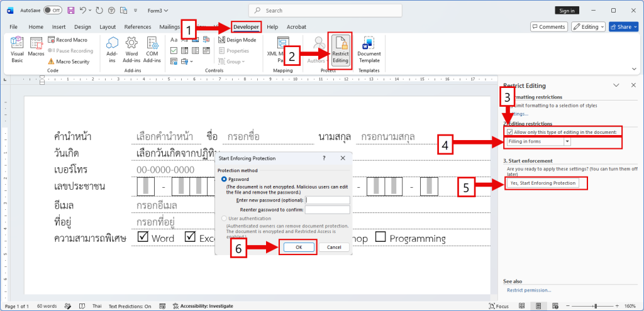Screen dimensions: 644x311
Task: Click zoom in plus button
Action: [x=617, y=306]
